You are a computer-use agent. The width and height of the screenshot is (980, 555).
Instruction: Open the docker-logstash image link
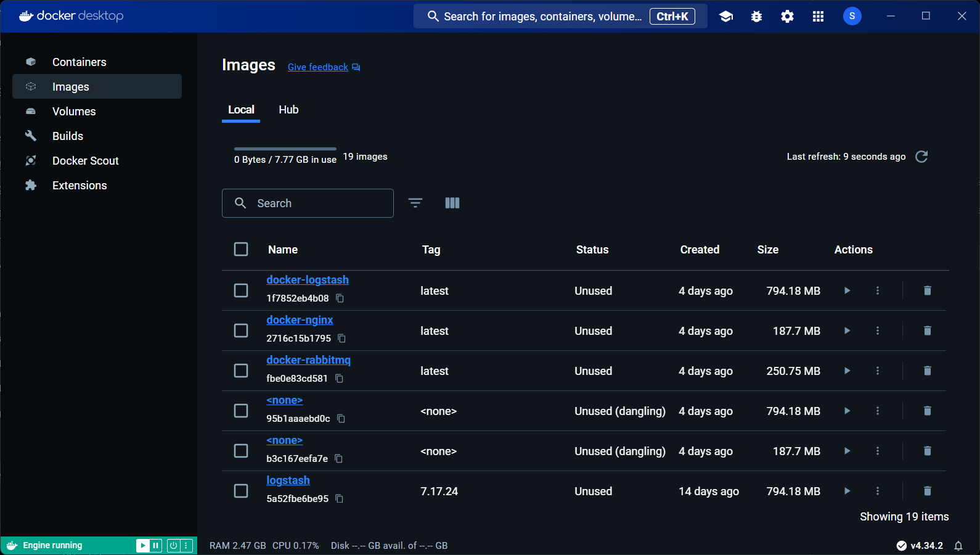click(308, 280)
